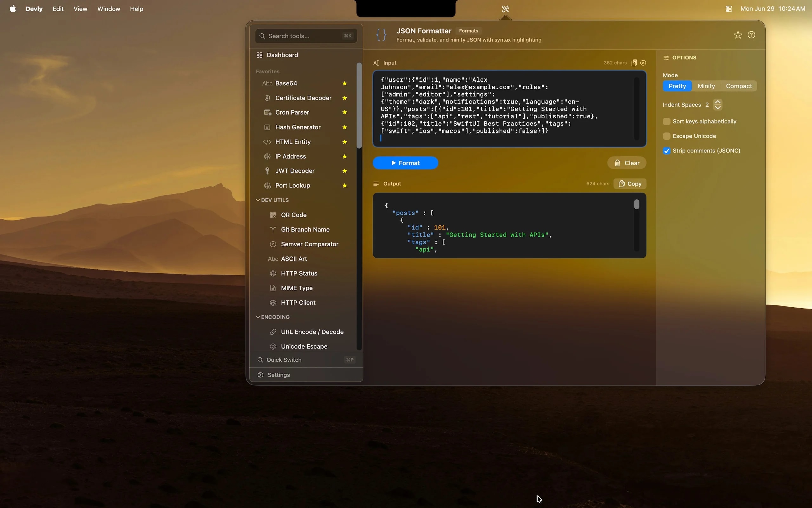Collapse the DEV UTILS section
812x508 pixels.
pyautogui.click(x=258, y=200)
